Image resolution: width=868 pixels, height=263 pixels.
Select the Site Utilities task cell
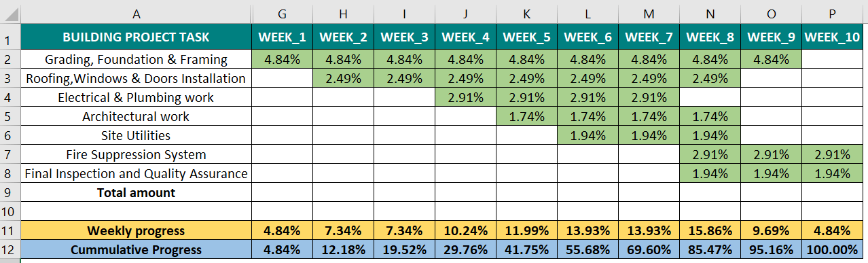tap(136, 135)
